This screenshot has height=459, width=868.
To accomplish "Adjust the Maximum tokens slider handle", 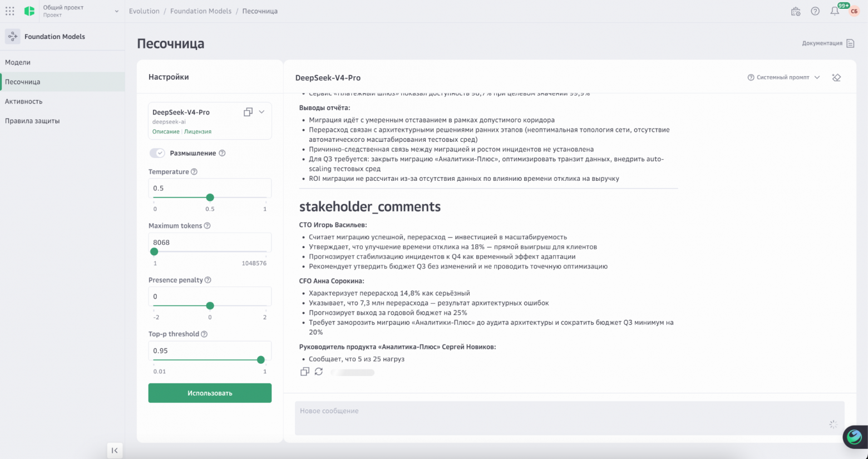I will coord(154,251).
